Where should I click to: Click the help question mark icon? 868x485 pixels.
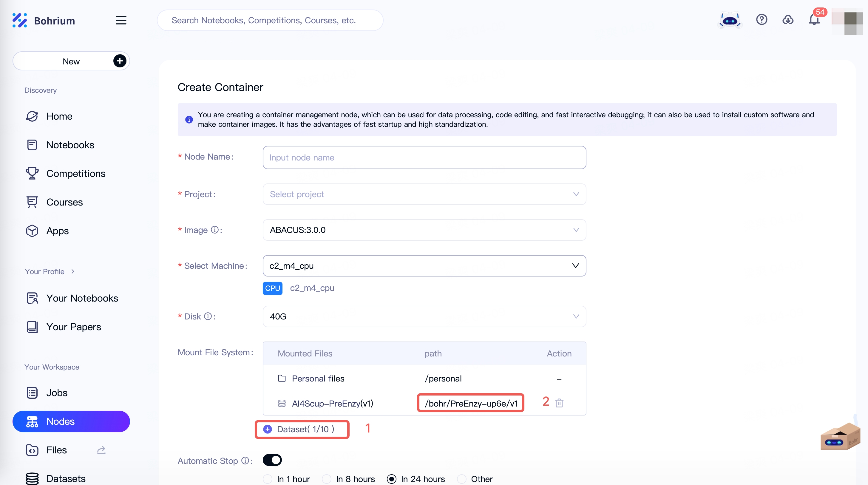point(762,20)
